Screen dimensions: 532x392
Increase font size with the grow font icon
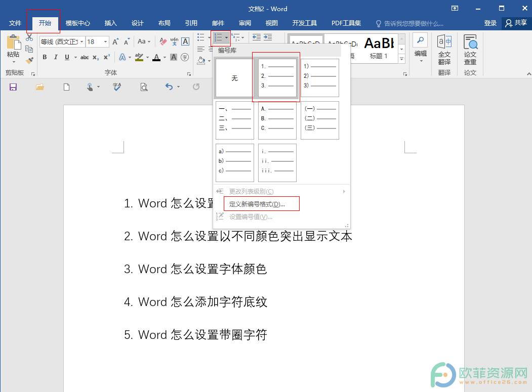[x=115, y=41]
